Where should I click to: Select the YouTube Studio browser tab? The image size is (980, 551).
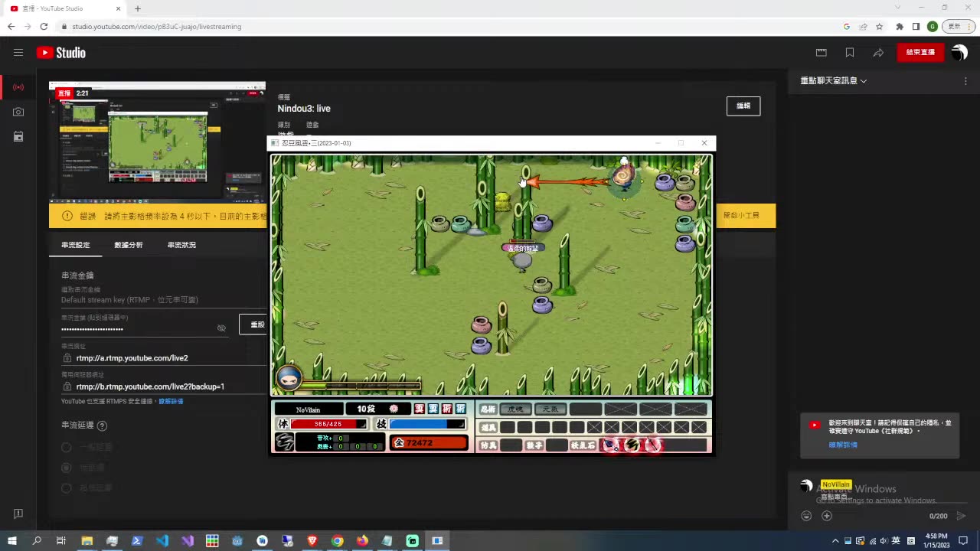click(65, 8)
